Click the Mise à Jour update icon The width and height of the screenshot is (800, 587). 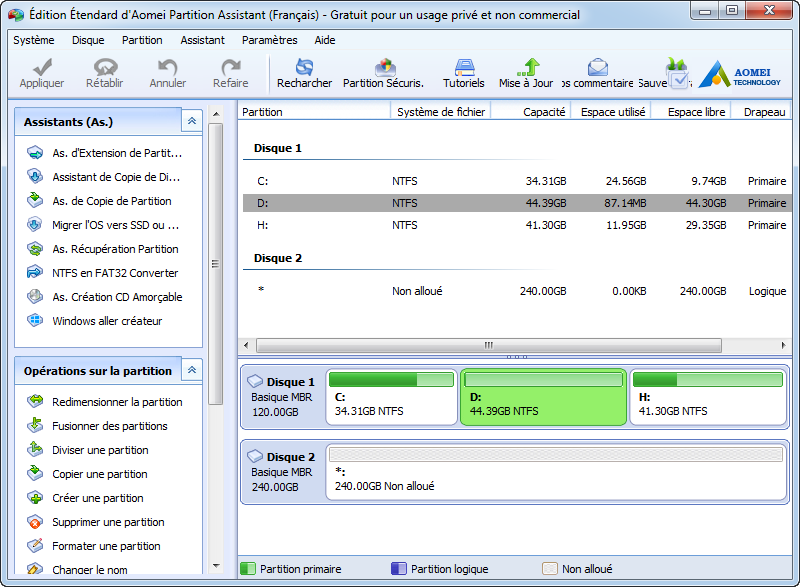(529, 67)
